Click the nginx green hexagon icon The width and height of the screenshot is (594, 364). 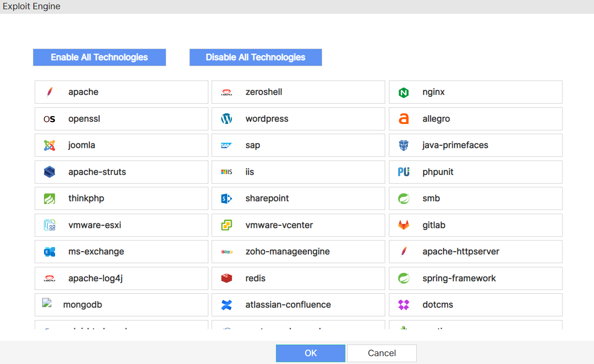coord(404,93)
